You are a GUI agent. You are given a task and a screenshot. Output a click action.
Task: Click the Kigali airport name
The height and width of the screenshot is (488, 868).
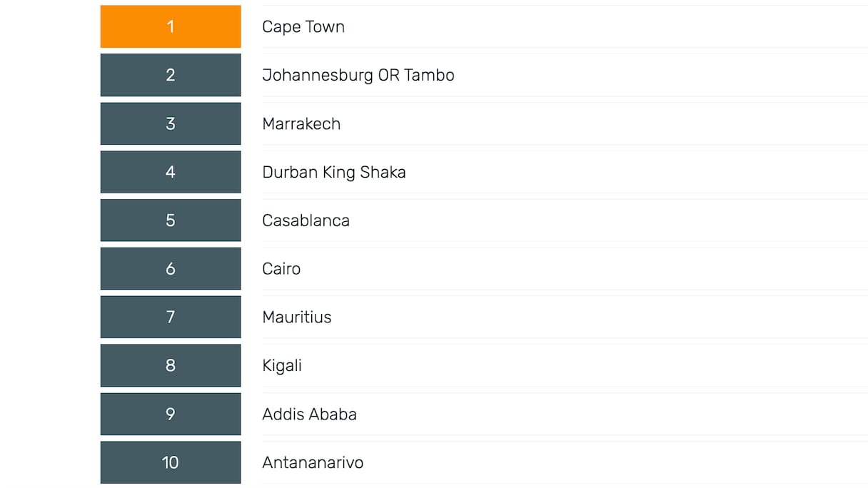pyautogui.click(x=282, y=365)
